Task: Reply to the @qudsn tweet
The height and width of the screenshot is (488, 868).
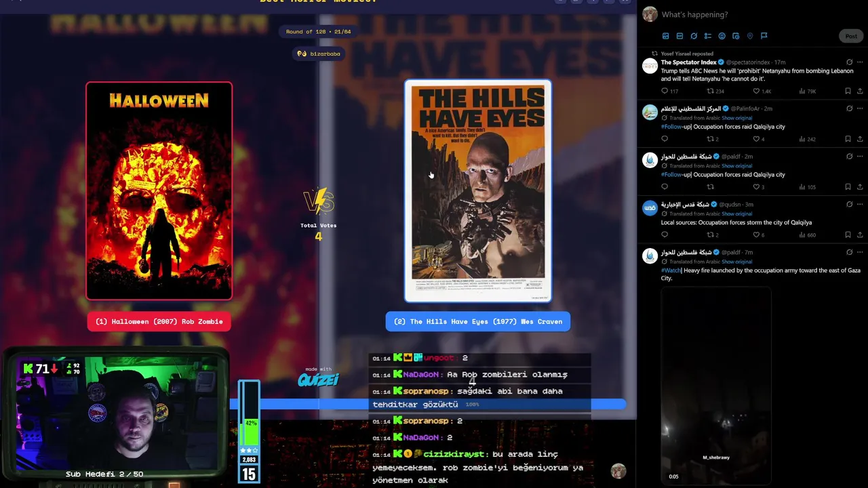Action: click(665, 235)
